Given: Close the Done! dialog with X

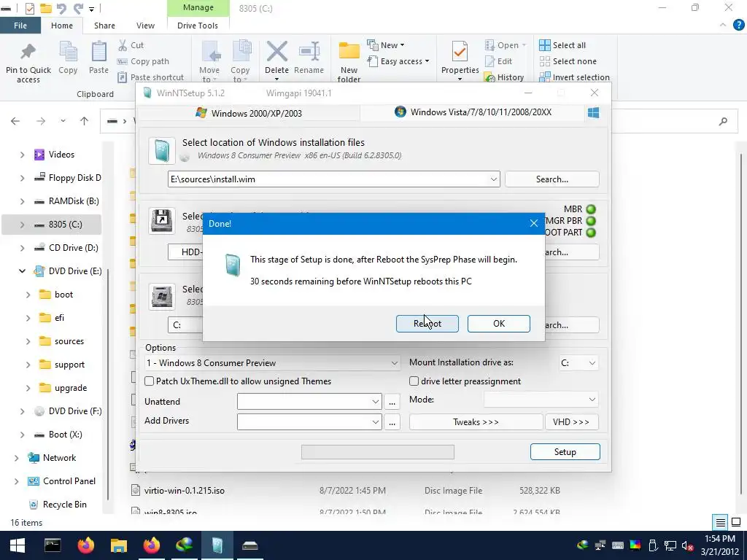Looking at the screenshot, I should click(533, 223).
